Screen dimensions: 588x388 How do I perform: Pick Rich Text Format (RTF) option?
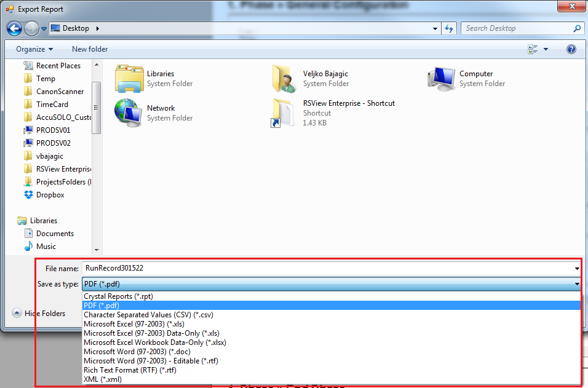130,370
